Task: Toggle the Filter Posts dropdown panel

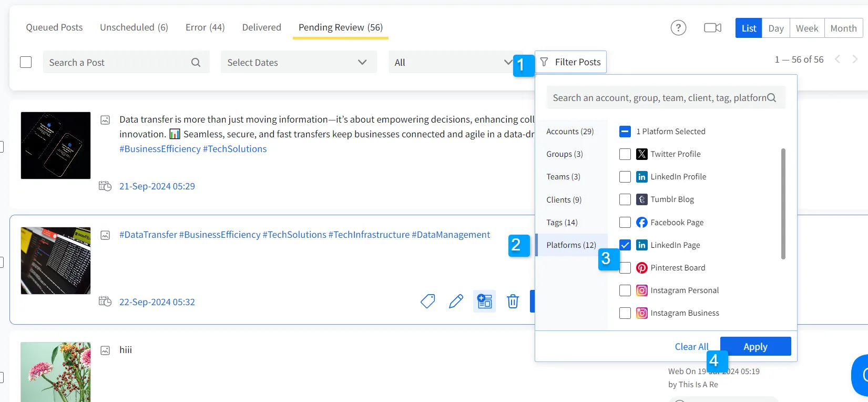Action: [570, 62]
